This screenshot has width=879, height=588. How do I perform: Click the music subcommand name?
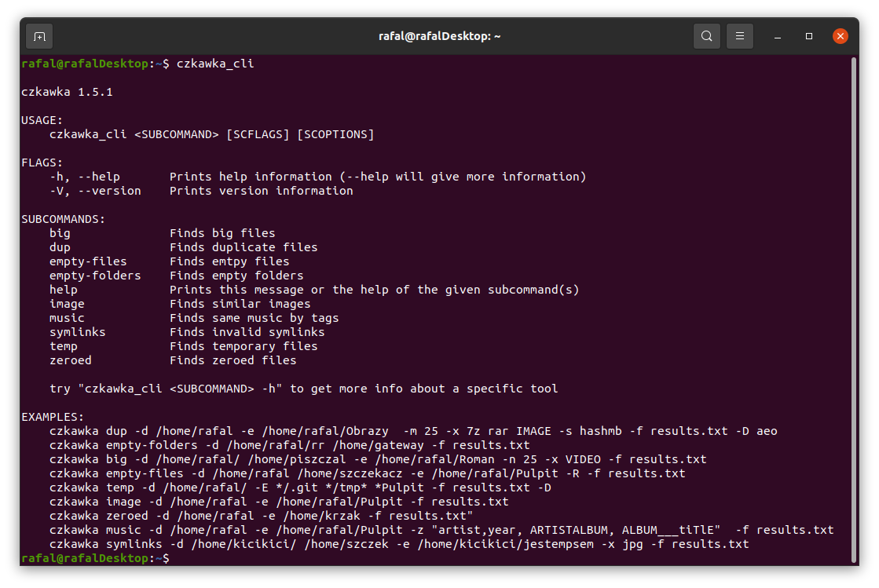[67, 318]
